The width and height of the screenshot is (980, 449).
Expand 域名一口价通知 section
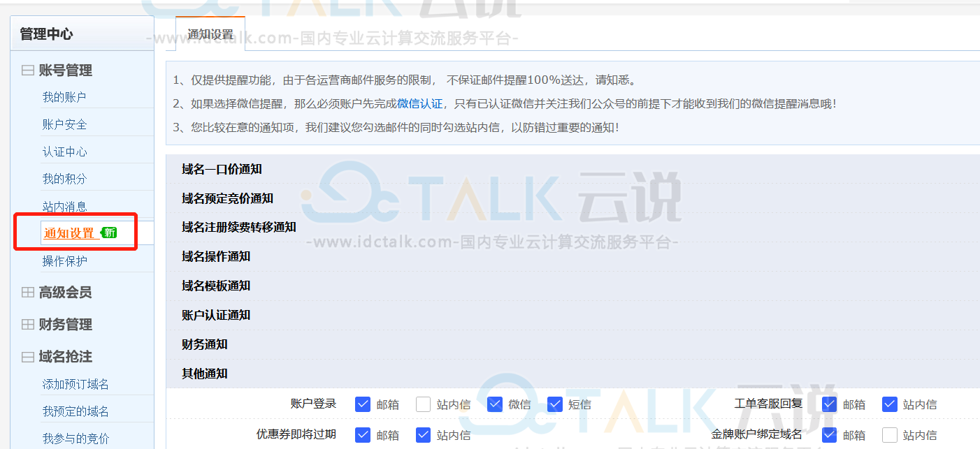coord(572,169)
